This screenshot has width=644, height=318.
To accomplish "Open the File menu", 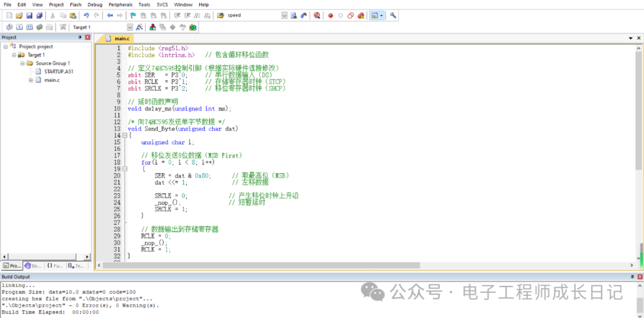I will click(x=7, y=5).
